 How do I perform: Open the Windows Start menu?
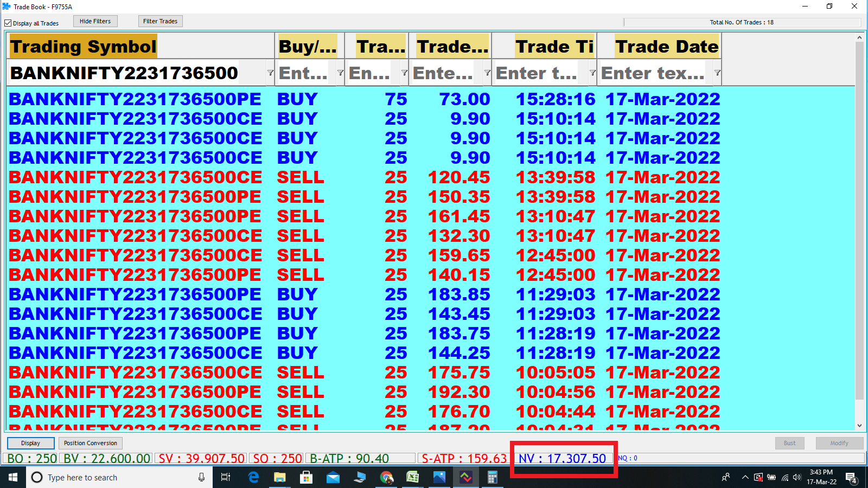tap(13, 477)
